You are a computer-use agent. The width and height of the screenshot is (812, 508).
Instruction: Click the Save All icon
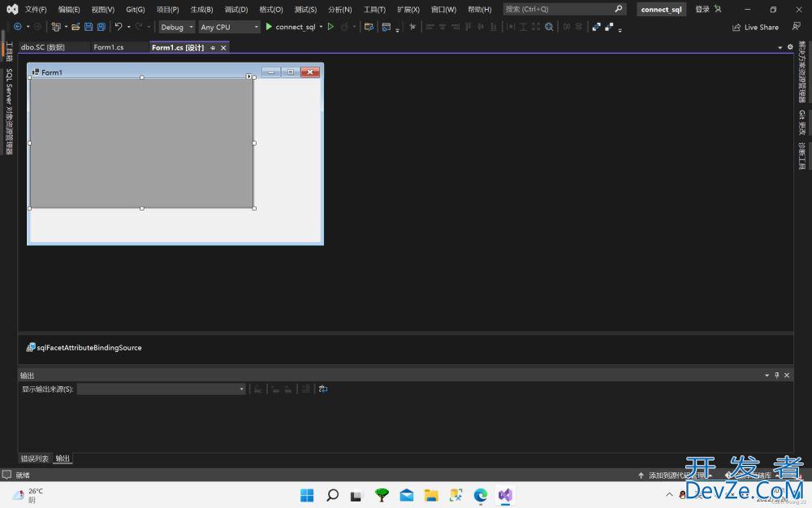101,27
